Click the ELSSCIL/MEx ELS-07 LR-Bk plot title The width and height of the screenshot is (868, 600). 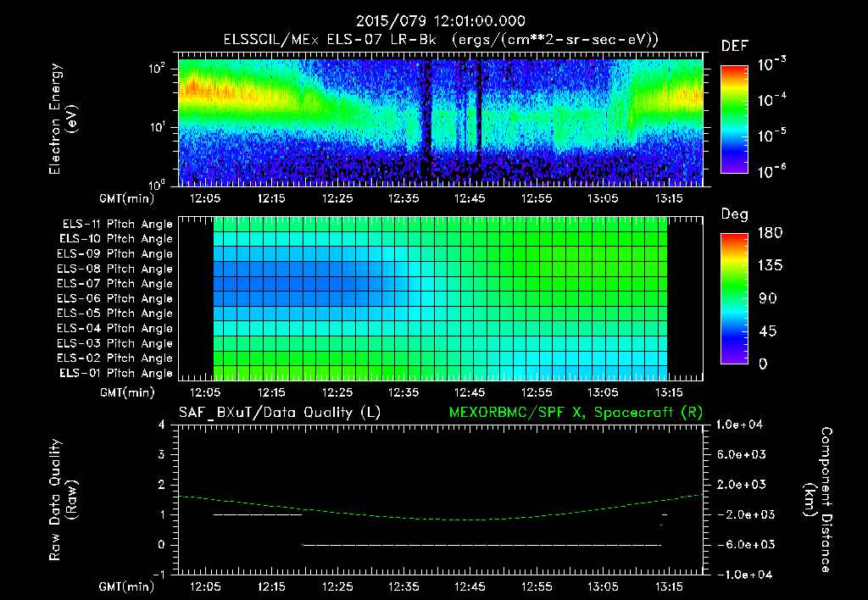pyautogui.click(x=441, y=40)
